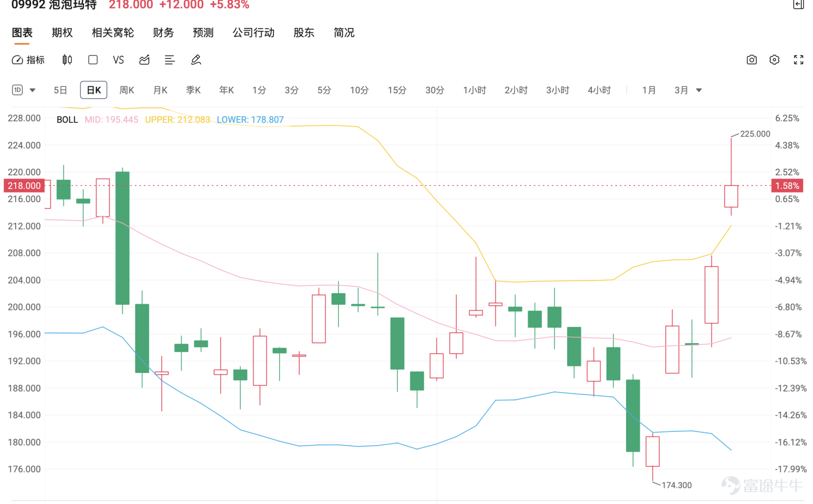813x504 pixels.
Task: Select the 5分 interval
Action: click(x=324, y=90)
